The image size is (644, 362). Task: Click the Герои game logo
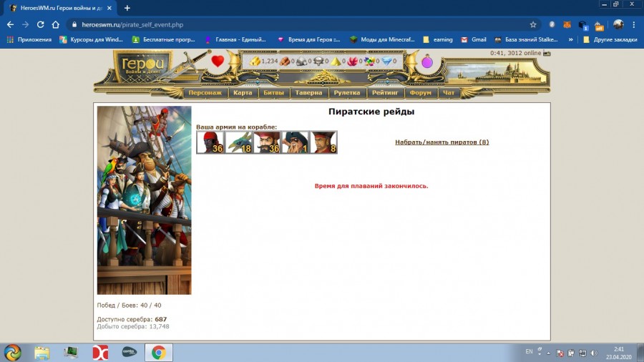coord(142,66)
